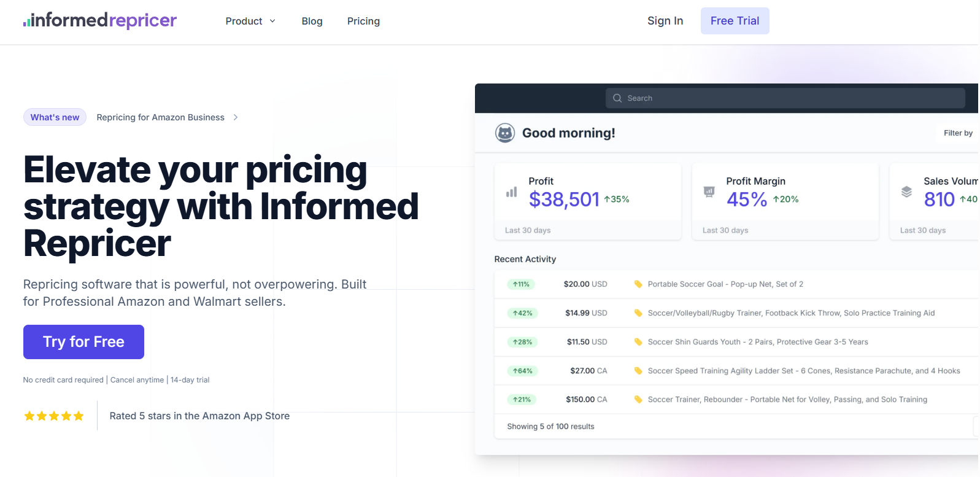980x477 pixels.
Task: Click the $27.00 CA price
Action: point(588,371)
